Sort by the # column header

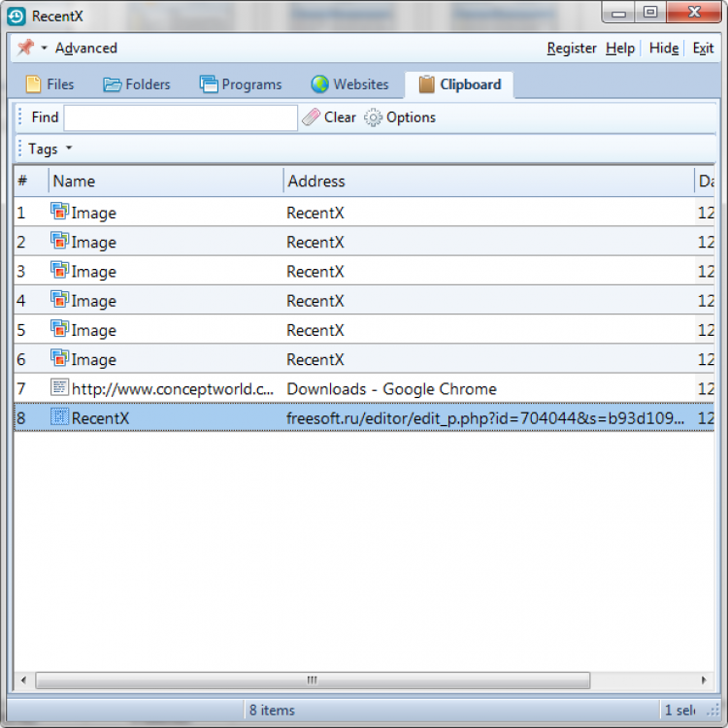point(31,181)
